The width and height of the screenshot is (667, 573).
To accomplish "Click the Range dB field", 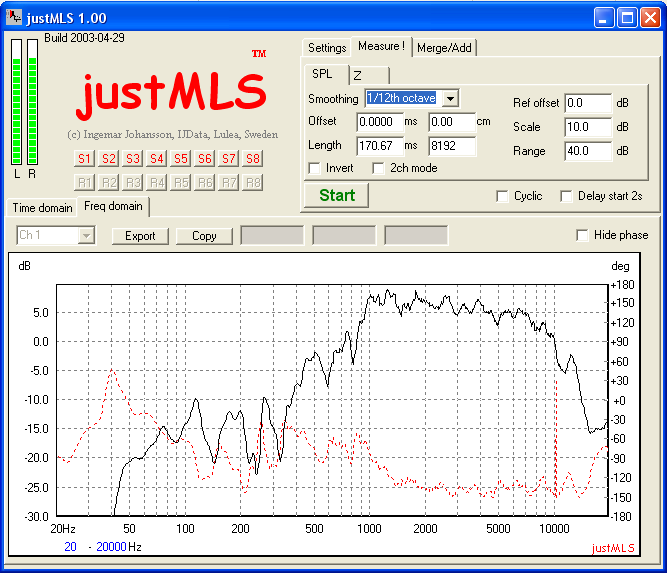I will tap(588, 151).
